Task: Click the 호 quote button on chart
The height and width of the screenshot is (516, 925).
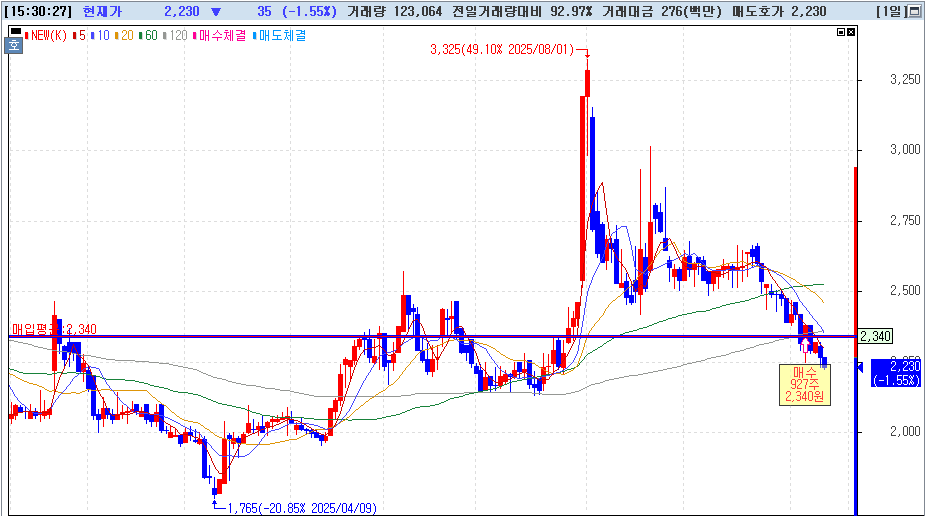Action: [14, 45]
